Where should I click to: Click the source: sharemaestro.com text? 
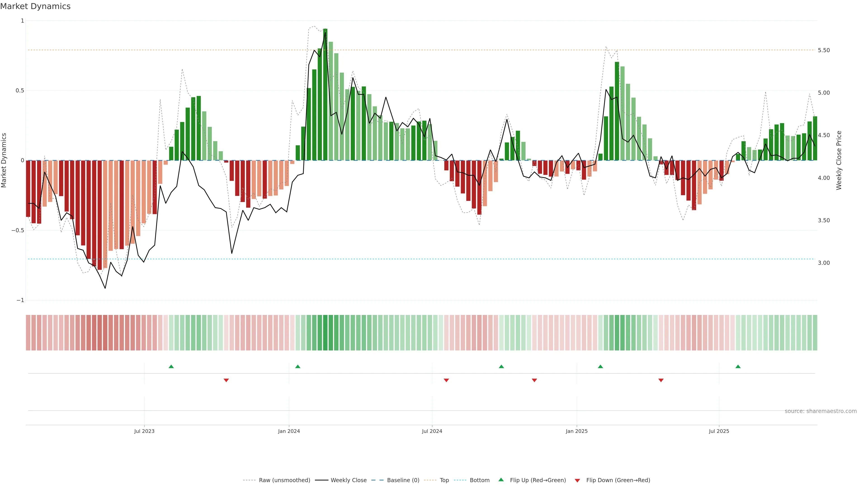[x=821, y=411]
